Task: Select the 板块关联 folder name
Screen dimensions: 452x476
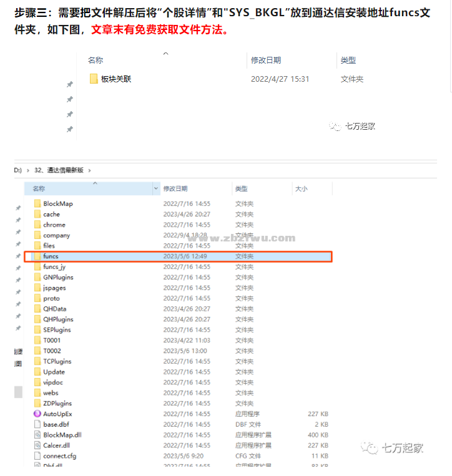Action: [116, 79]
